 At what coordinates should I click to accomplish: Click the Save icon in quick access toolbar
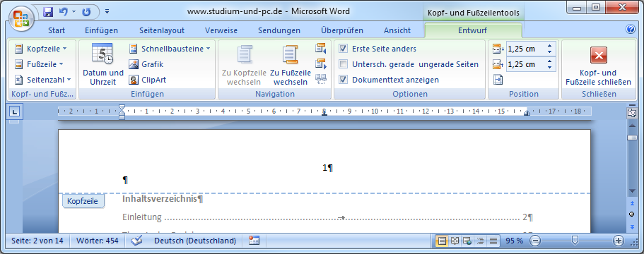[x=48, y=12]
